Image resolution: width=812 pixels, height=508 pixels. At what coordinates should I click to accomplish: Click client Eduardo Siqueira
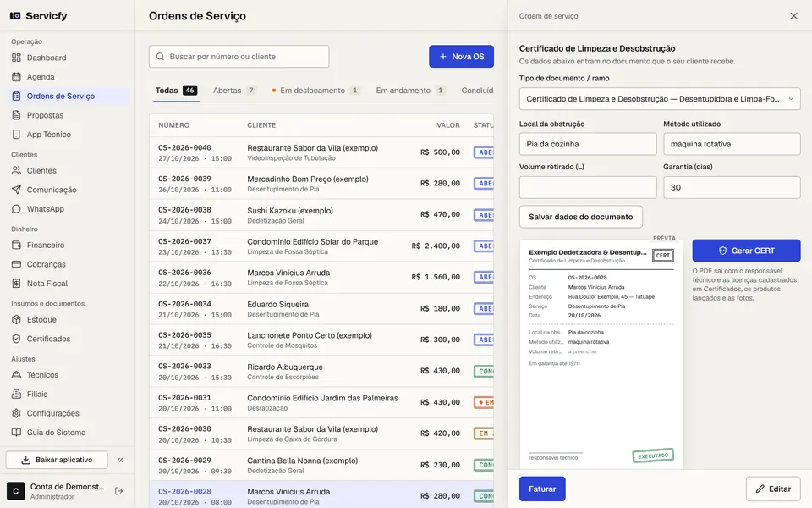(277, 304)
